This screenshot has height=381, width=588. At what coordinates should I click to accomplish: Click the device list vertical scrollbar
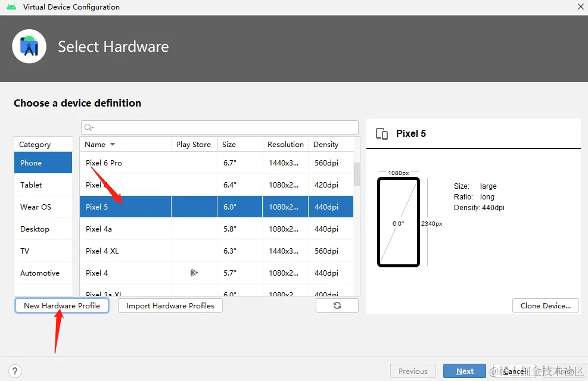357,174
